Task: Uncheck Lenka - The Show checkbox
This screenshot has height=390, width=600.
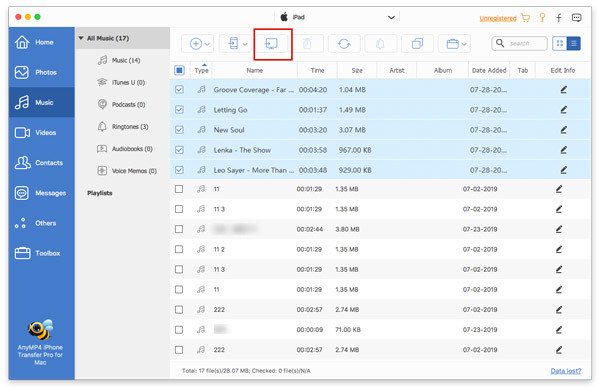Action: click(x=179, y=150)
